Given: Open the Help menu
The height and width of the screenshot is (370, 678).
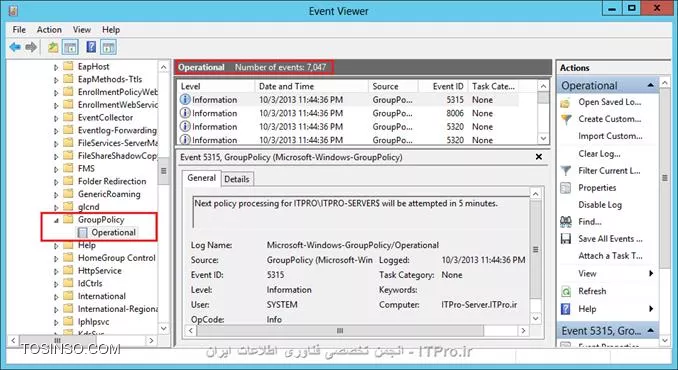Looking at the screenshot, I should (111, 29).
